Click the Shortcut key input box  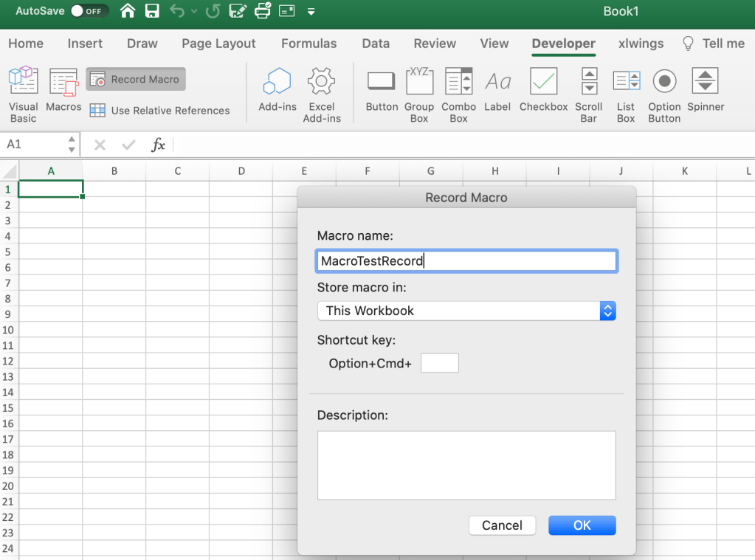tap(439, 363)
